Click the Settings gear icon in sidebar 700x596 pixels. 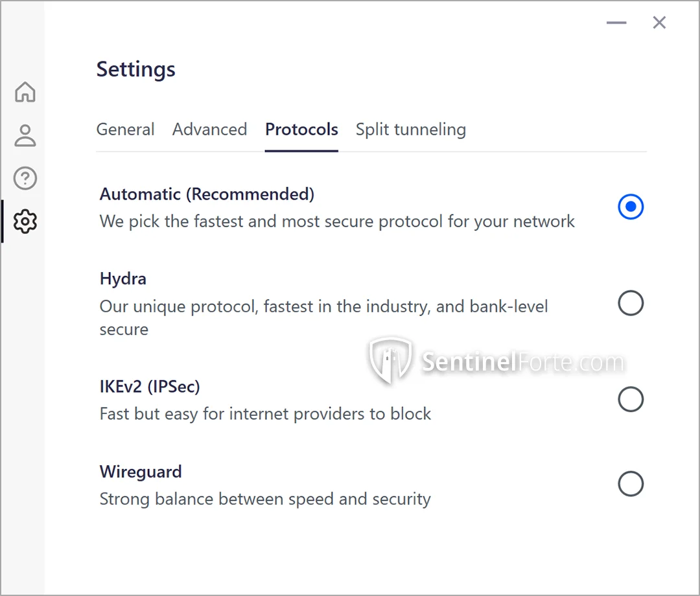[25, 222]
